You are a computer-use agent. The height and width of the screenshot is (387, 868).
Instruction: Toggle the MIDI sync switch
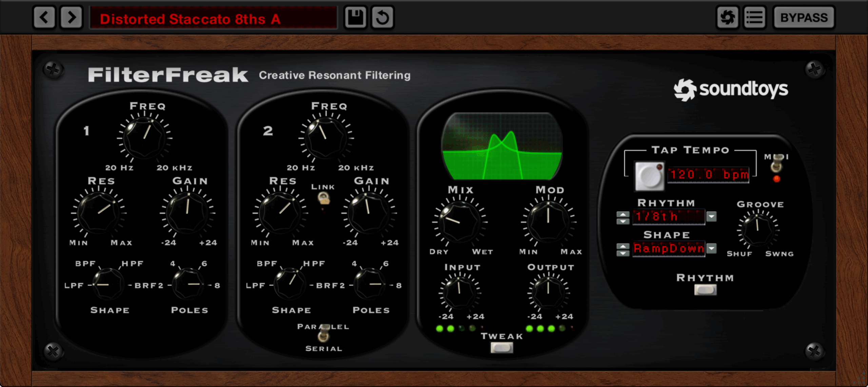pyautogui.click(x=776, y=164)
